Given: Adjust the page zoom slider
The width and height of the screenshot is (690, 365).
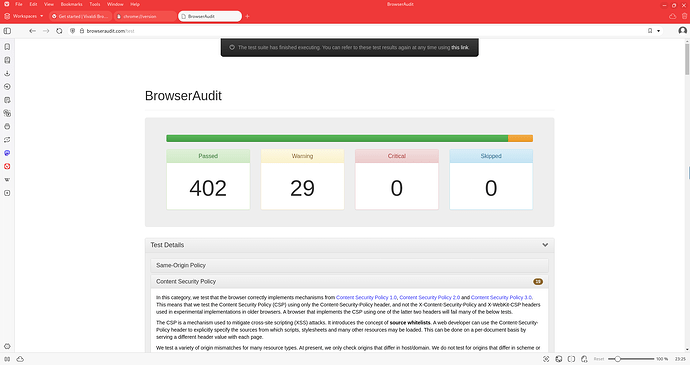Looking at the screenshot, I should [x=631, y=359].
